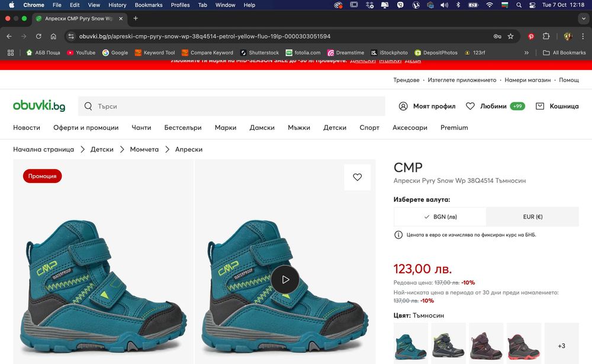Select the black-red sole boot color thumbnail
Screen dimensions: 592x364
[524, 343]
